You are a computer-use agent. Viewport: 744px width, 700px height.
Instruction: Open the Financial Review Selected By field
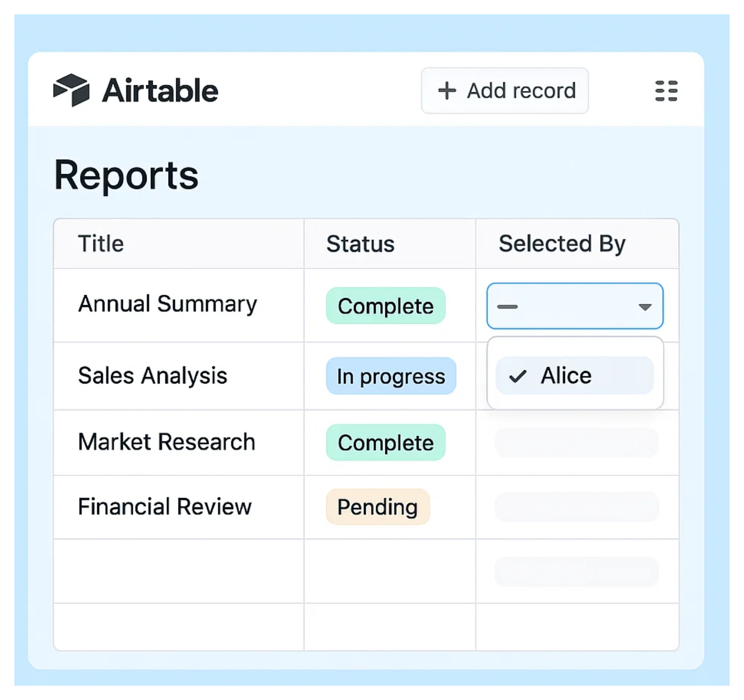[576, 507]
